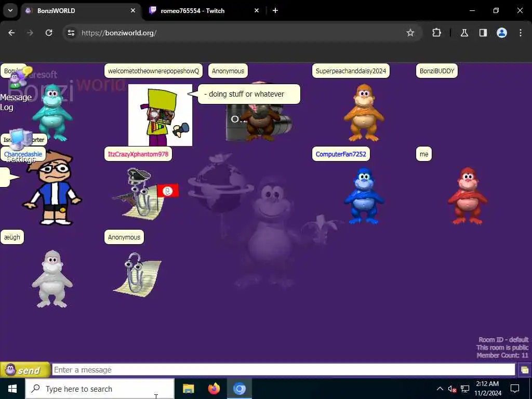Switch to the romeo765554 - Twitch tab
Viewport: 532px width, 399px height.
pos(205,10)
